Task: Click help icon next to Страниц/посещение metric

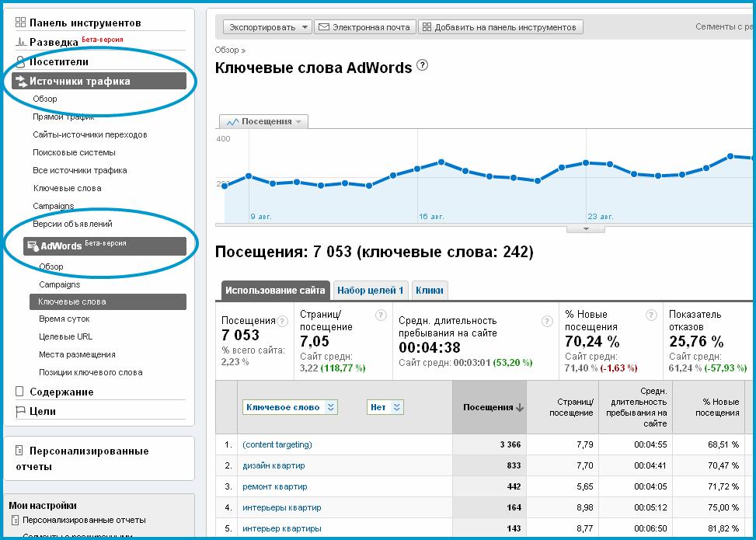Action: (381, 315)
